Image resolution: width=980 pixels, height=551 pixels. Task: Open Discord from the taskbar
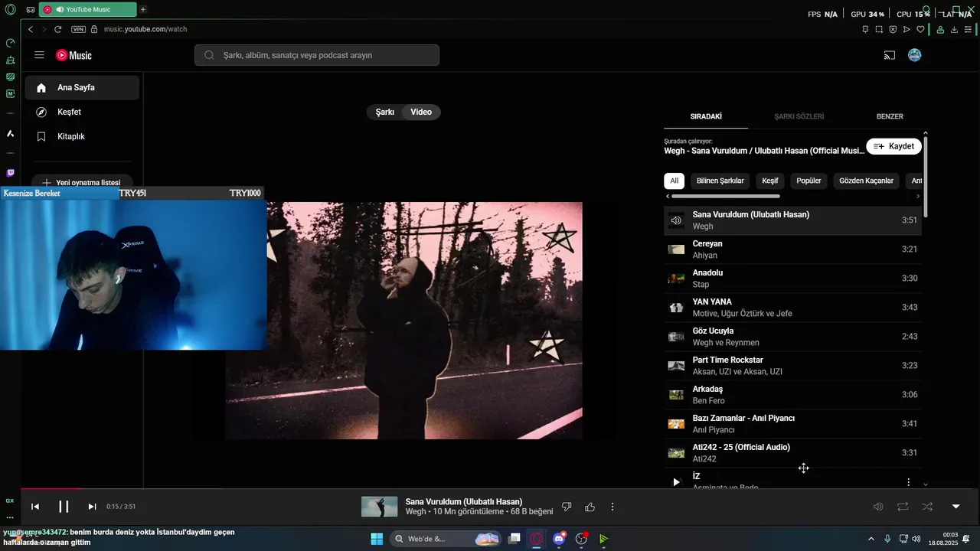coord(559,539)
